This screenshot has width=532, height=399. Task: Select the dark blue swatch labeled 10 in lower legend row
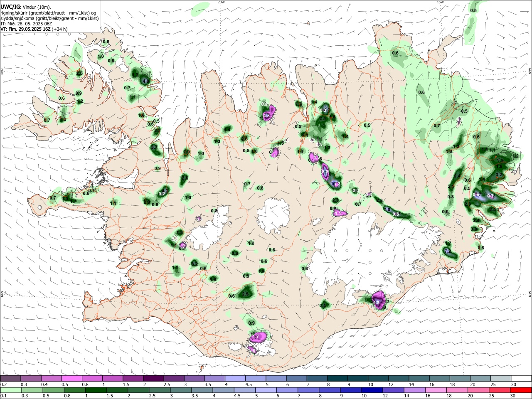tap(371, 390)
